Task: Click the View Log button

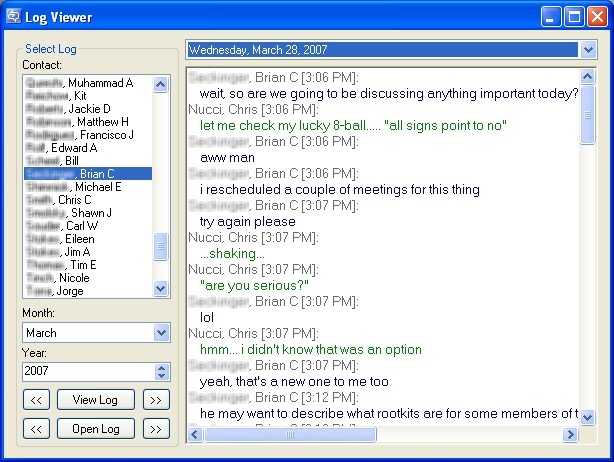Action: [x=96, y=400]
